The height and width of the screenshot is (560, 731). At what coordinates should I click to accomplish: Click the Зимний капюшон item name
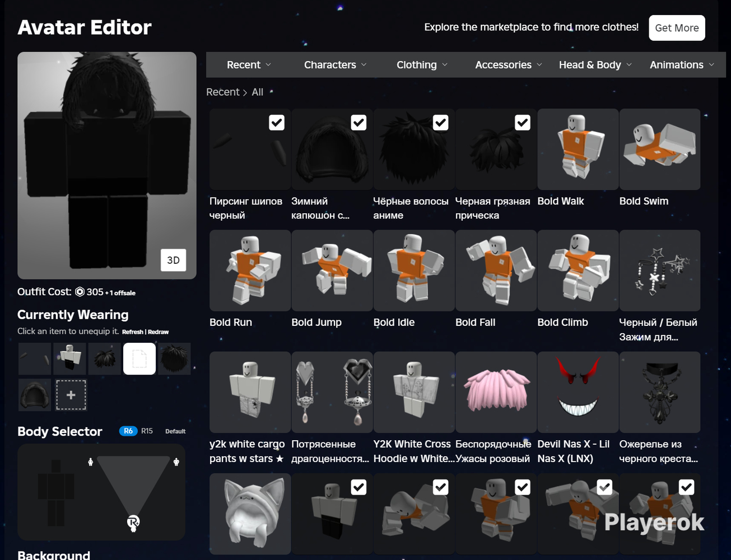(320, 208)
